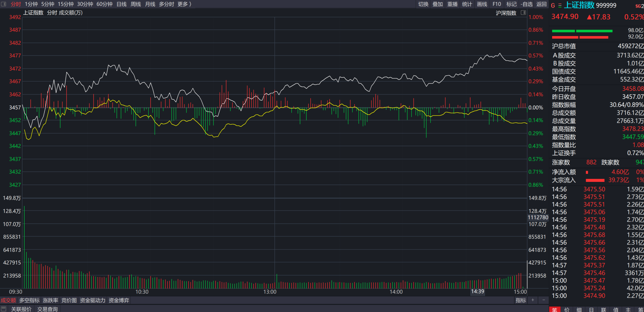The width and height of the screenshot is (644, 312).
Task: Click 标记 to mark the symbol
Action: tap(512, 4)
